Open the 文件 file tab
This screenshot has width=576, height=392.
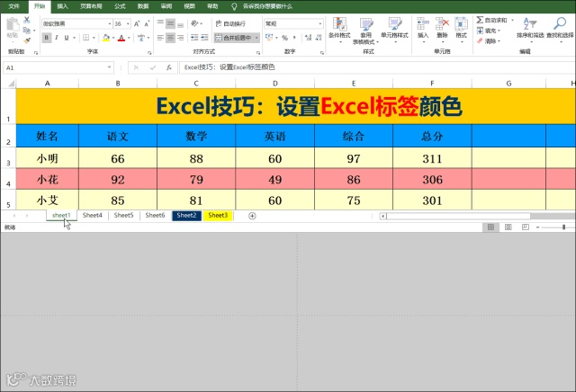pos(14,6)
